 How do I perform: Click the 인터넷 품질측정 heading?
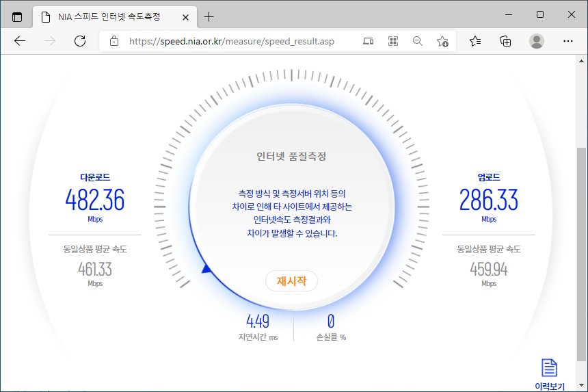tap(291, 157)
